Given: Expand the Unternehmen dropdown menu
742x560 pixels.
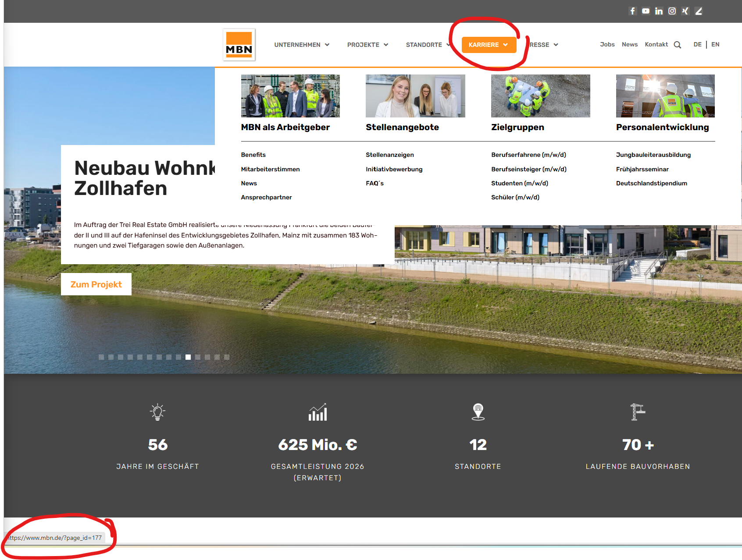Looking at the screenshot, I should (x=302, y=45).
